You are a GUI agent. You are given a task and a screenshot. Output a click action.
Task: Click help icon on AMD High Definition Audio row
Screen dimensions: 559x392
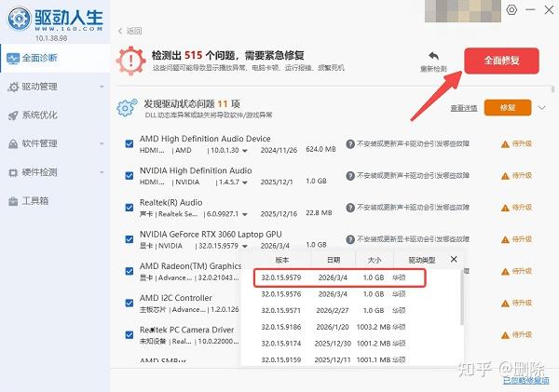pyautogui.click(x=350, y=144)
